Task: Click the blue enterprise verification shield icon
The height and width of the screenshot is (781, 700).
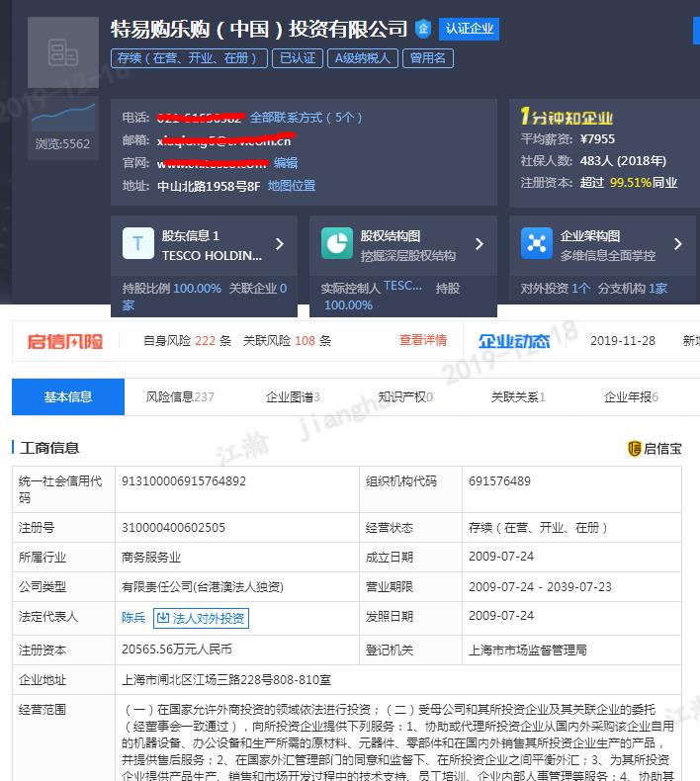Action: click(x=423, y=29)
